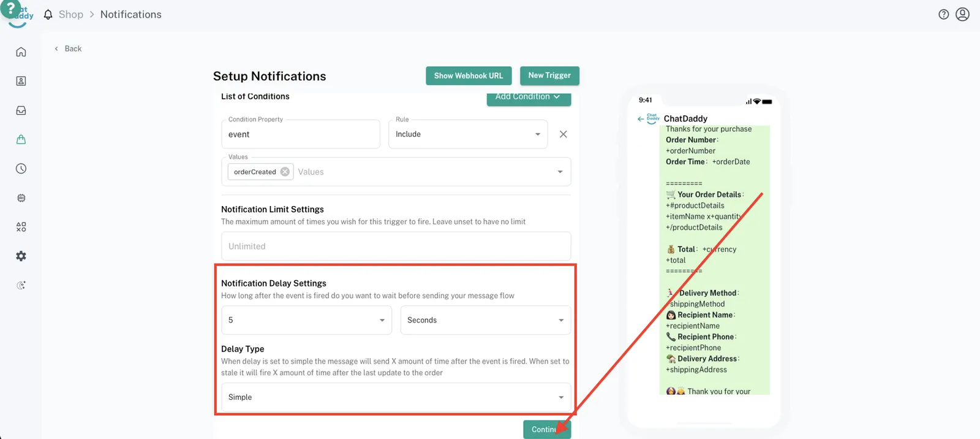Open the AI chip icon in sidebar
This screenshot has width=980, height=439.
[x=21, y=198]
